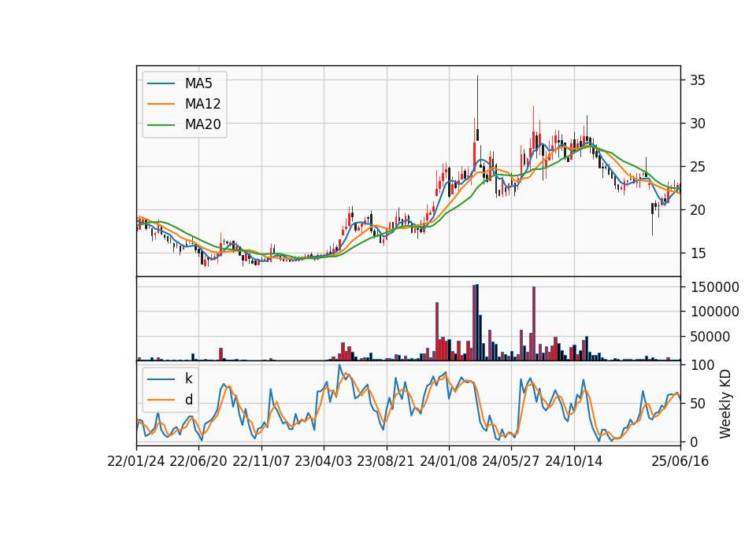756x543 pixels.
Task: Click the 25/06/16 date axis label
Action: [x=680, y=461]
